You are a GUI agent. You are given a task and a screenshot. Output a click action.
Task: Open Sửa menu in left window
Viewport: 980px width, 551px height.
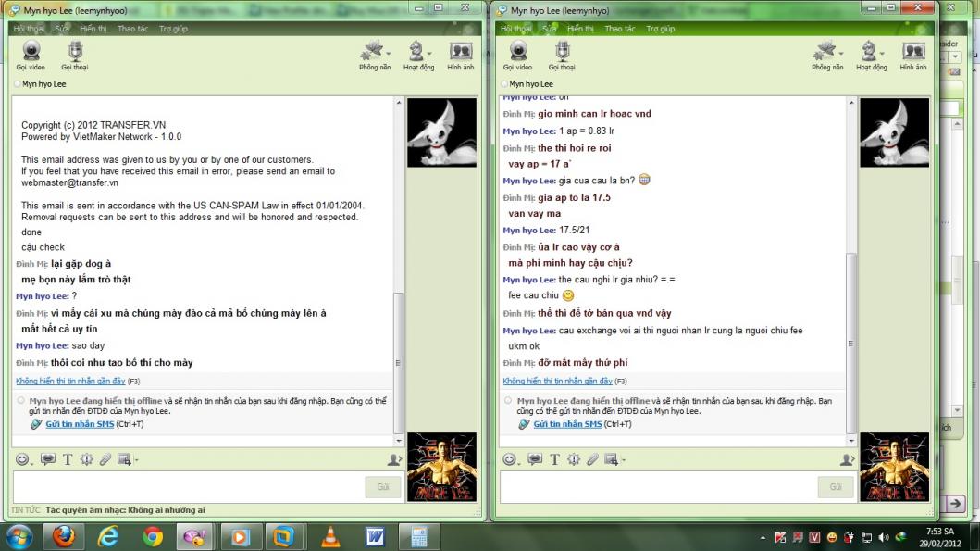click(61, 29)
